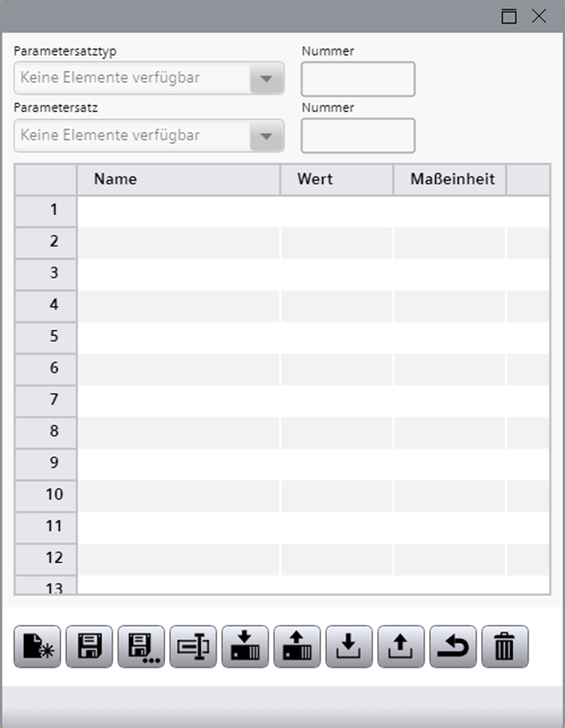
Task: Click the Wert column header
Action: click(x=336, y=179)
